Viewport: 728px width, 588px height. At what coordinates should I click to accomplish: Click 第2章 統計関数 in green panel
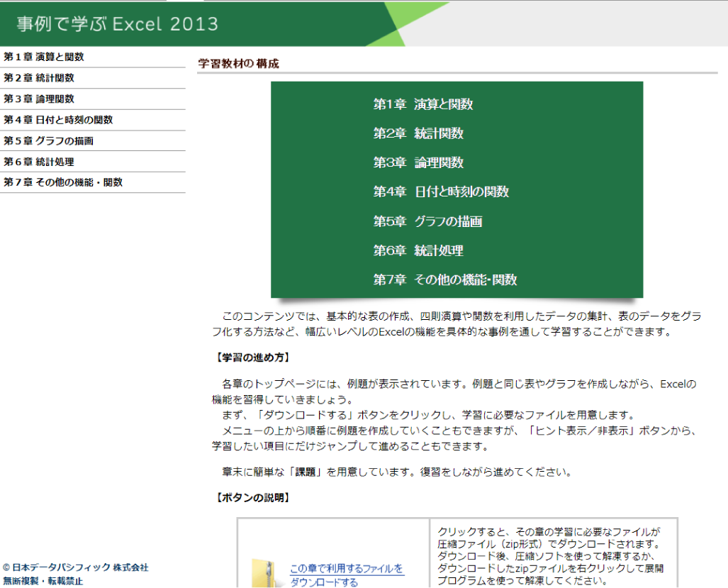pos(418,134)
